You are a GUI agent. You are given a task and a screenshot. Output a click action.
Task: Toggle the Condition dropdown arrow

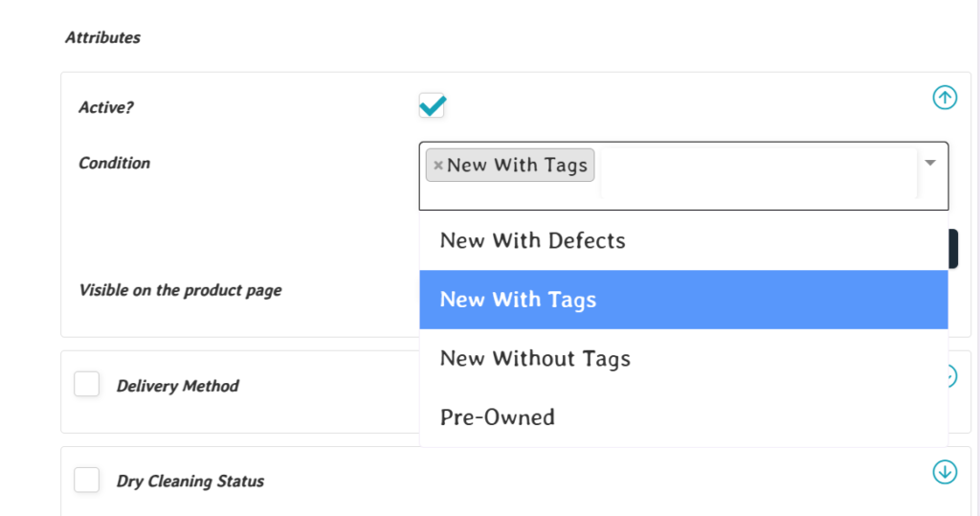(930, 164)
